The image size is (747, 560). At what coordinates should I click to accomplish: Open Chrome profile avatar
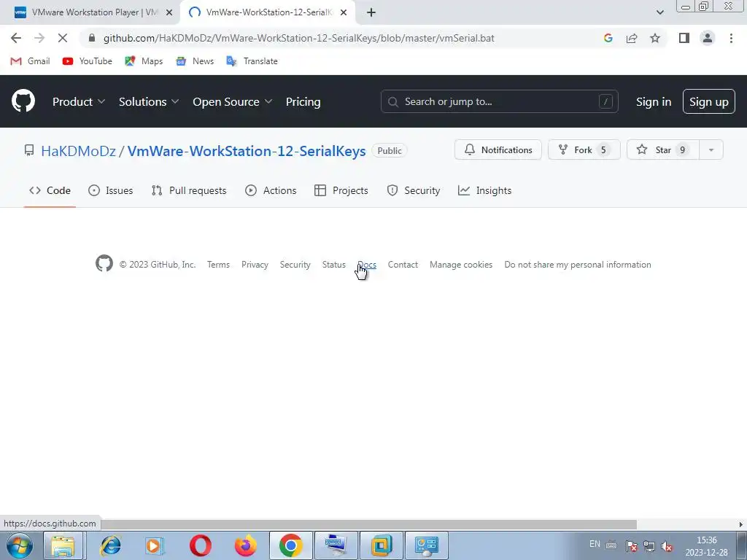point(708,38)
